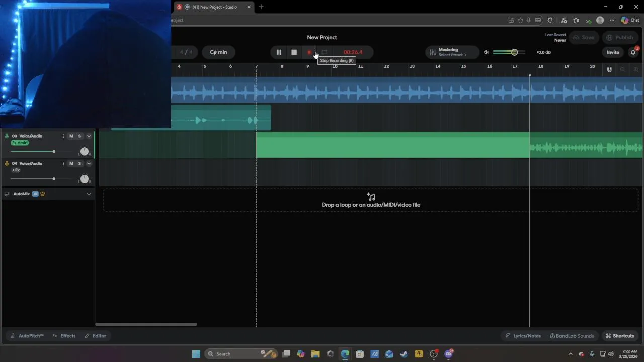644x362 pixels.
Task: Open a new browser tab
Action: click(261, 7)
